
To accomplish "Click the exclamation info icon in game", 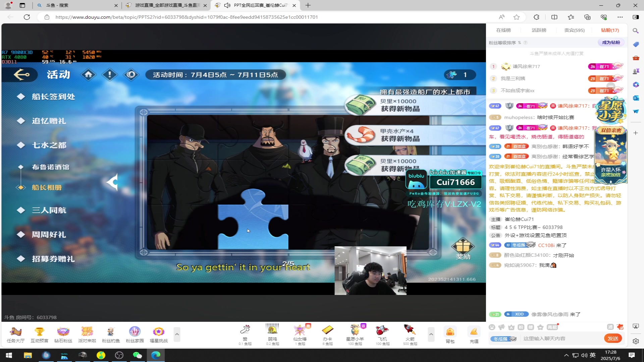I will click(x=110, y=74).
